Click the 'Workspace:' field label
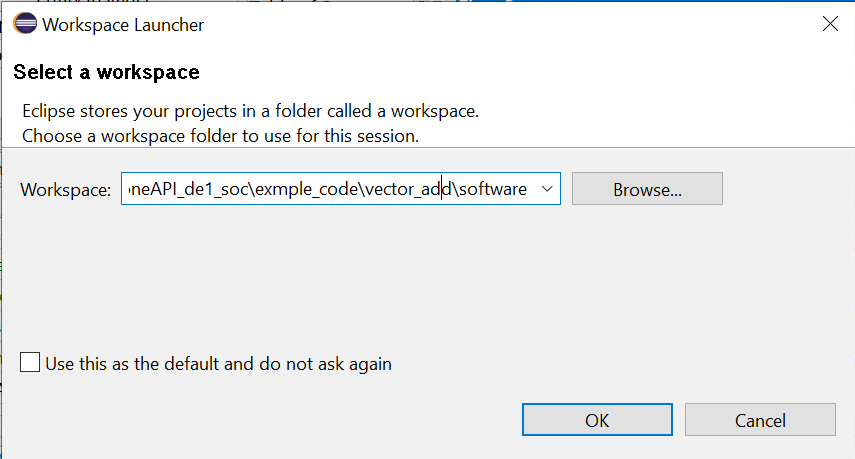The height and width of the screenshot is (459, 855). (65, 190)
